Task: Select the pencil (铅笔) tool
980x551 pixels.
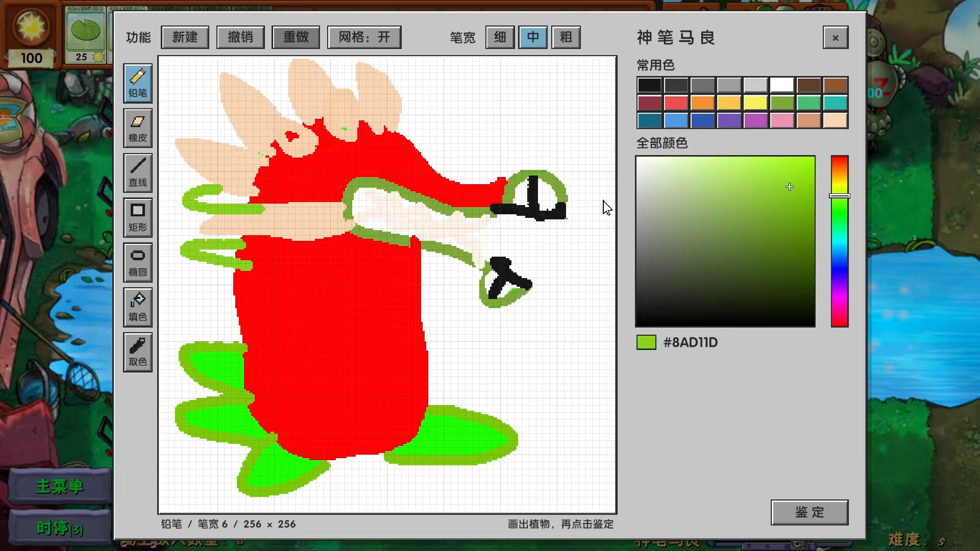Action: click(x=138, y=83)
